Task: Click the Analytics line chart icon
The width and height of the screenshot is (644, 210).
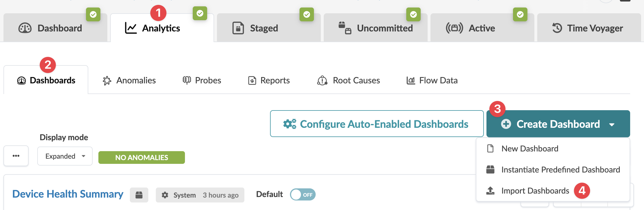Action: [131, 28]
